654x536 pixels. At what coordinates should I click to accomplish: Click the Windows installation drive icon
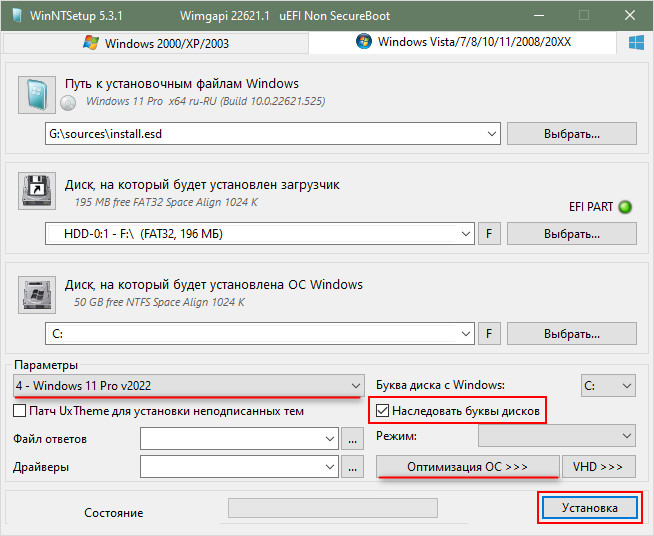(x=37, y=294)
